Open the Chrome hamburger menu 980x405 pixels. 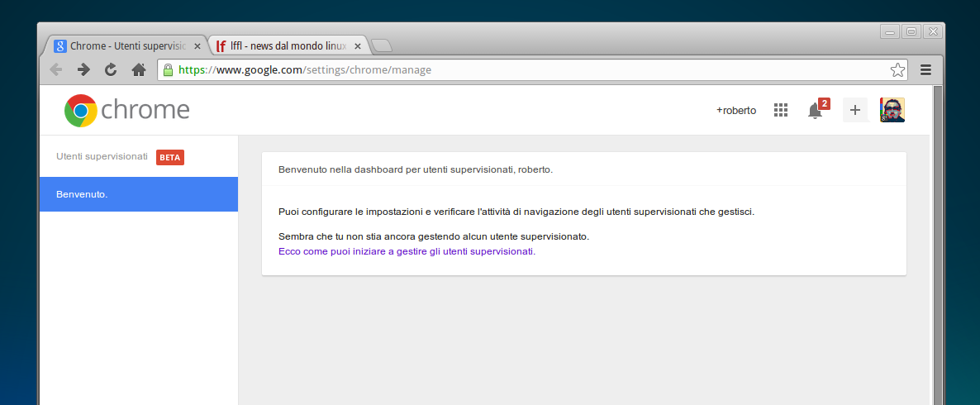[x=925, y=70]
